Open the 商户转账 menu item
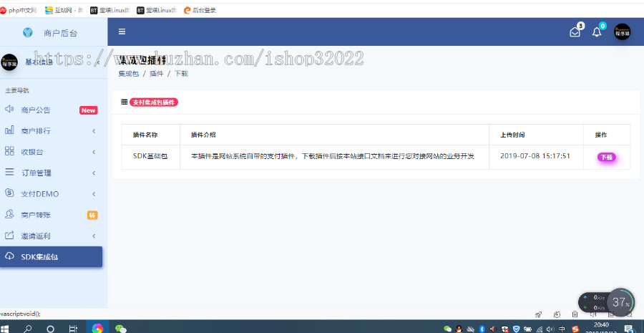This screenshot has height=333, width=644. click(x=52, y=215)
